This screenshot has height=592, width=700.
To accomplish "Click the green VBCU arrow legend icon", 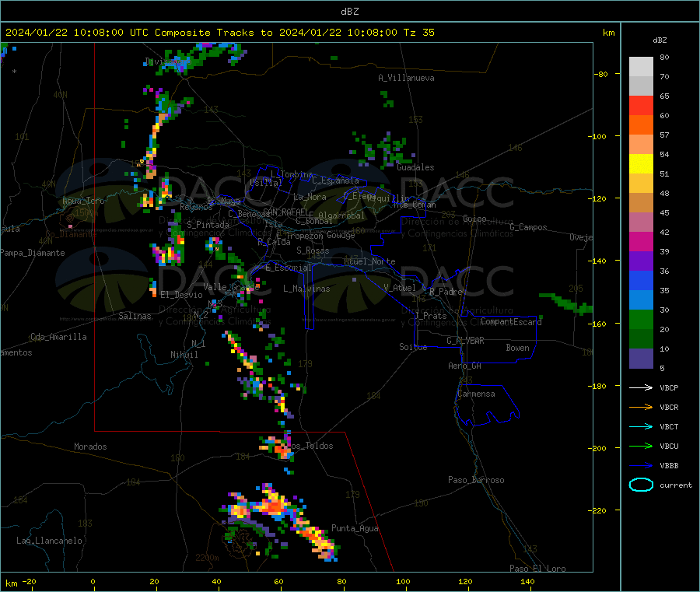I will (641, 446).
